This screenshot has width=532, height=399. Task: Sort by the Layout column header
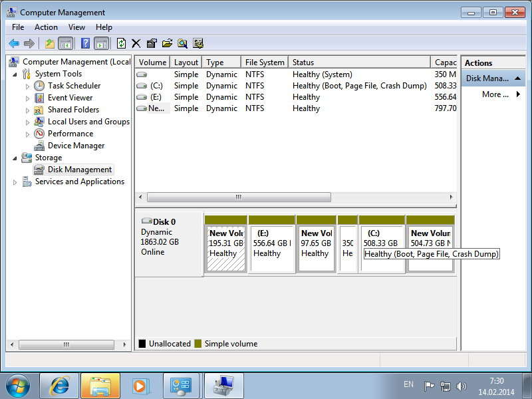point(186,63)
